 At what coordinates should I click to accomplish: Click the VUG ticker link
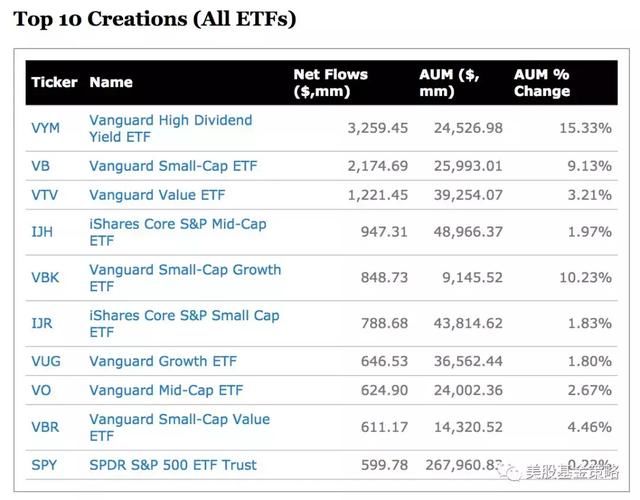click(46, 361)
